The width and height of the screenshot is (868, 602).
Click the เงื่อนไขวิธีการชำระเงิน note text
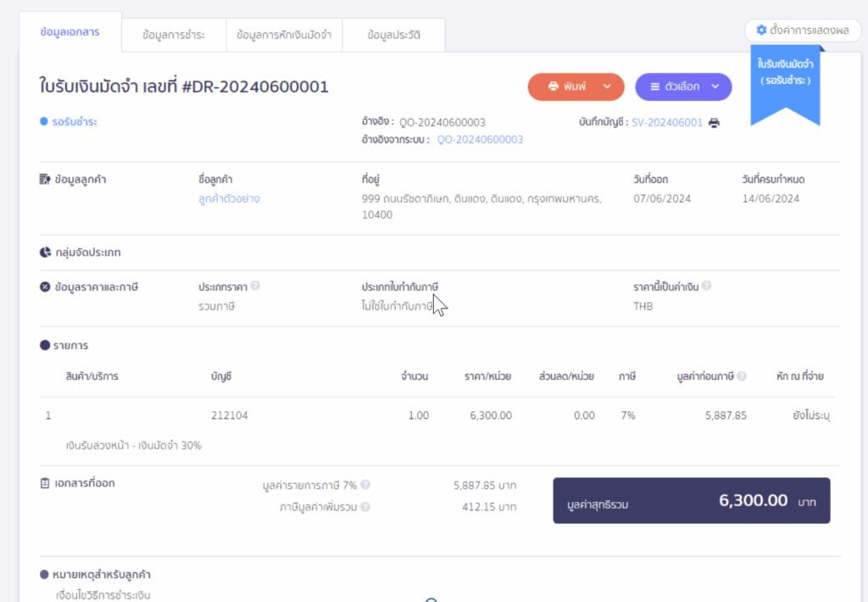[103, 595]
